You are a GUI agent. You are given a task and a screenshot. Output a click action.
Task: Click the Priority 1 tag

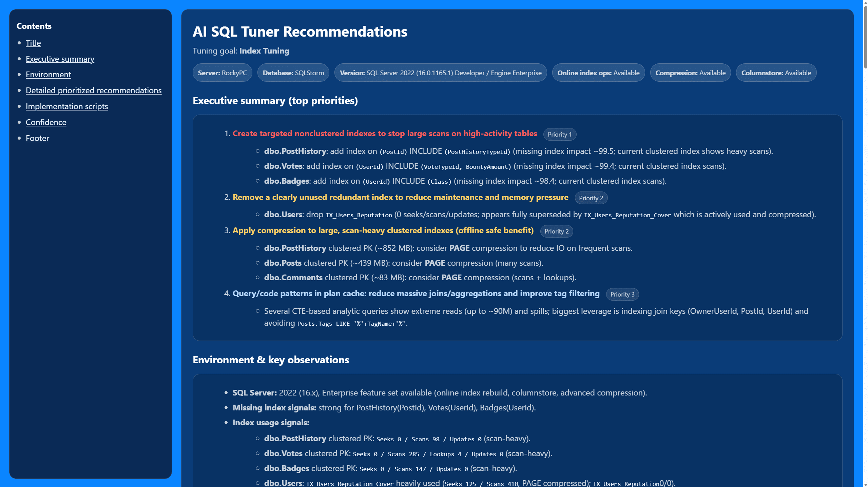click(559, 135)
